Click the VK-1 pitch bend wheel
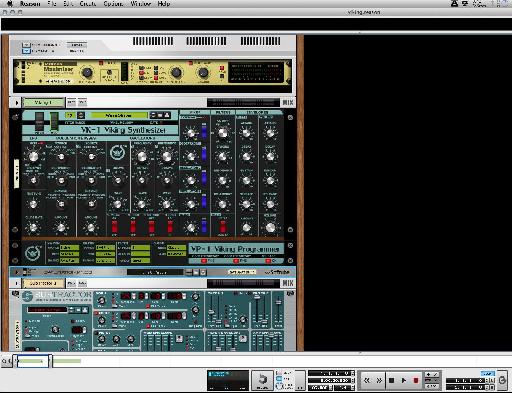Screen dimensions: 512x393 coord(39,122)
